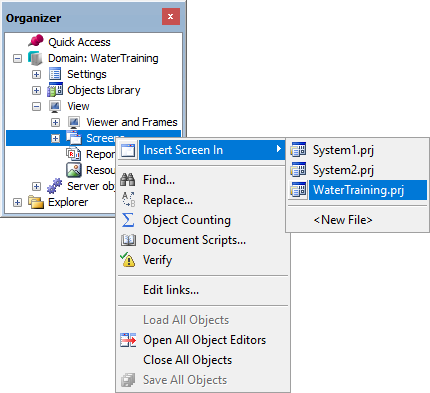This screenshot has width=430, height=393.
Task: Collapse the Domain: WaterTraining node
Action: (x=17, y=59)
